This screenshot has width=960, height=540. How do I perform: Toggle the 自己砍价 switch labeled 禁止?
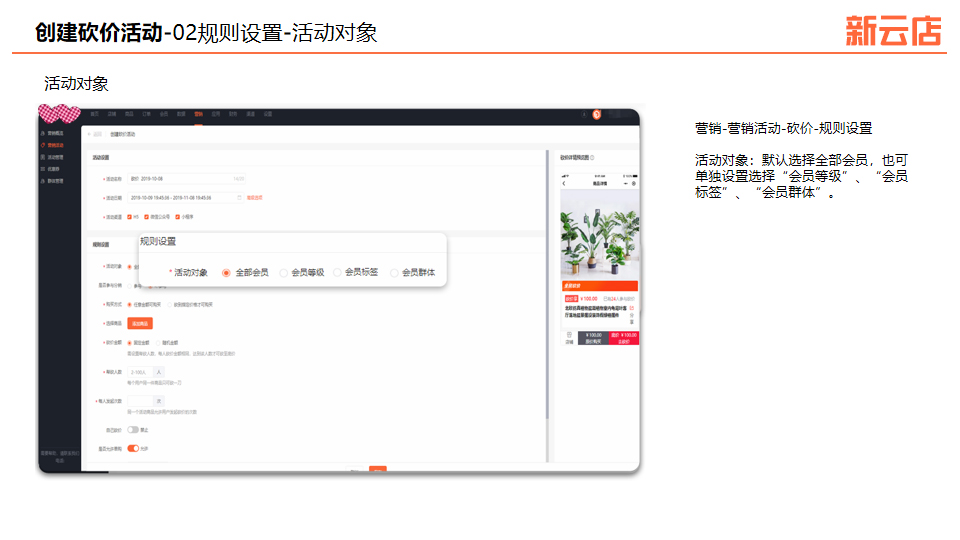(x=133, y=430)
